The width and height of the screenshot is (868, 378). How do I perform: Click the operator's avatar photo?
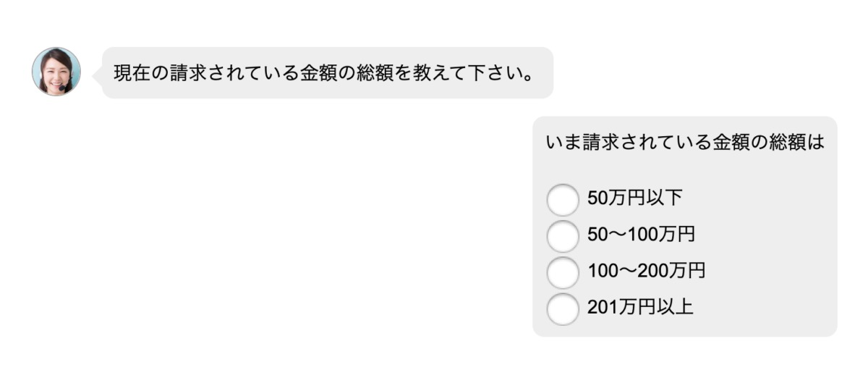pyautogui.click(x=56, y=72)
